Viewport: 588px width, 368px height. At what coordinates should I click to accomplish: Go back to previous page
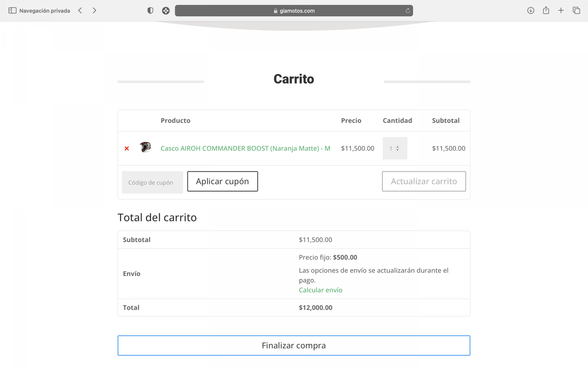pyautogui.click(x=80, y=11)
